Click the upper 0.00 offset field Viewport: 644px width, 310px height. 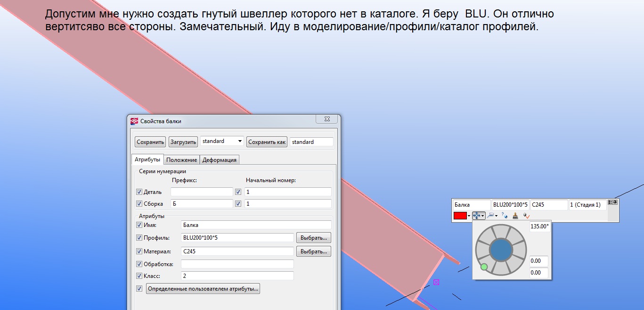[x=539, y=261]
